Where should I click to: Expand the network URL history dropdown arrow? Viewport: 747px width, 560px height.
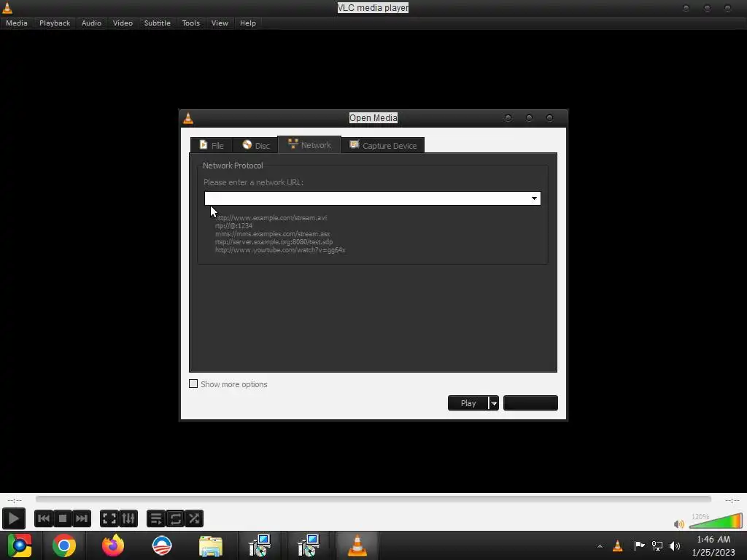point(534,198)
